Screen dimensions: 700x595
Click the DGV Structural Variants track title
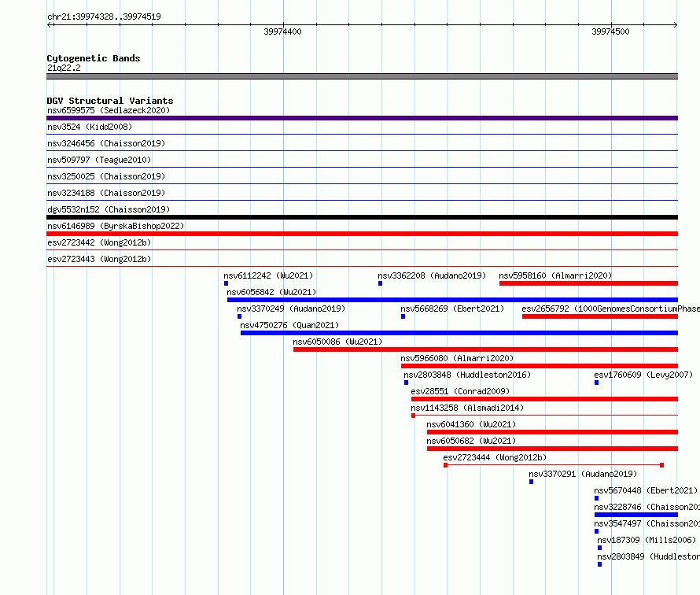(x=110, y=101)
